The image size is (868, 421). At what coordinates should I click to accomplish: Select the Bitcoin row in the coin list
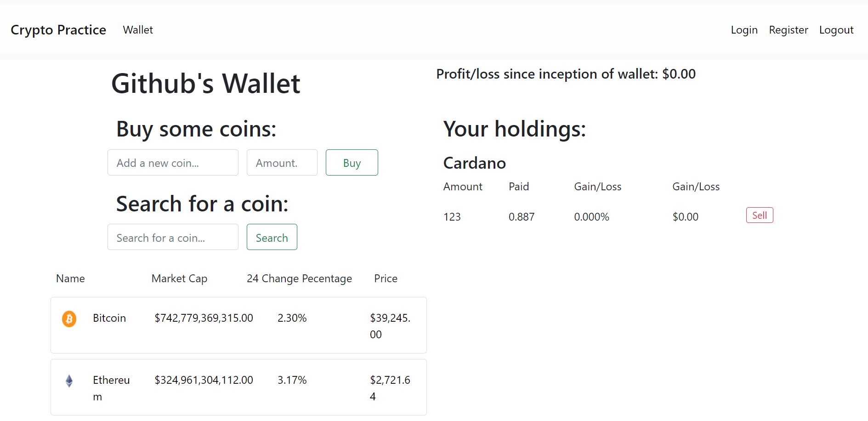pyautogui.click(x=238, y=325)
